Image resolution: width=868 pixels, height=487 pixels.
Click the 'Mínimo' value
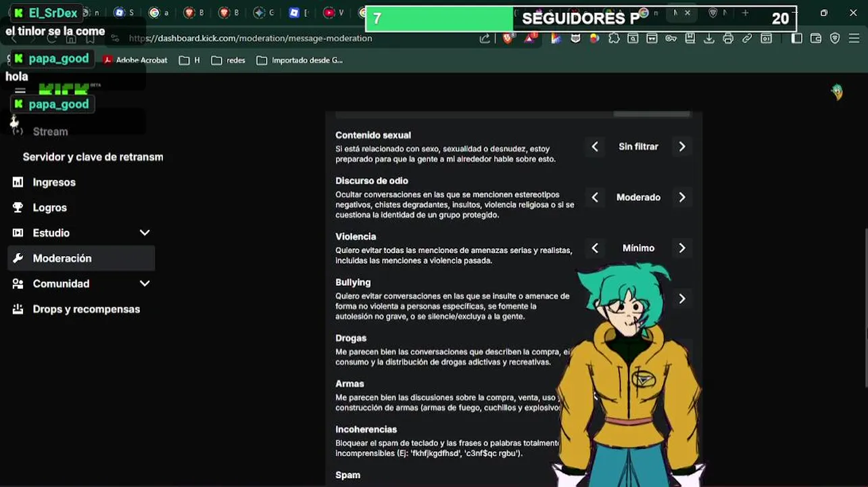[638, 248]
